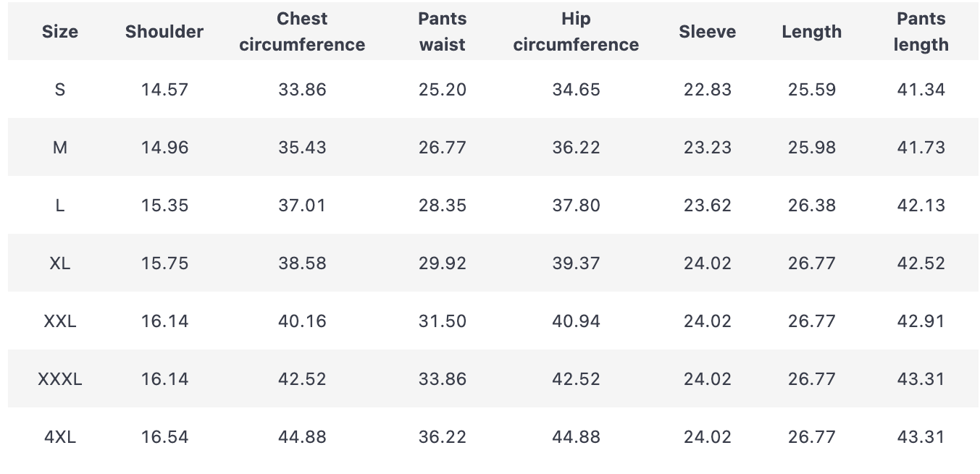The width and height of the screenshot is (980, 474).
Task: Click pants waist value 28.35 for size L
Action: pos(442,206)
